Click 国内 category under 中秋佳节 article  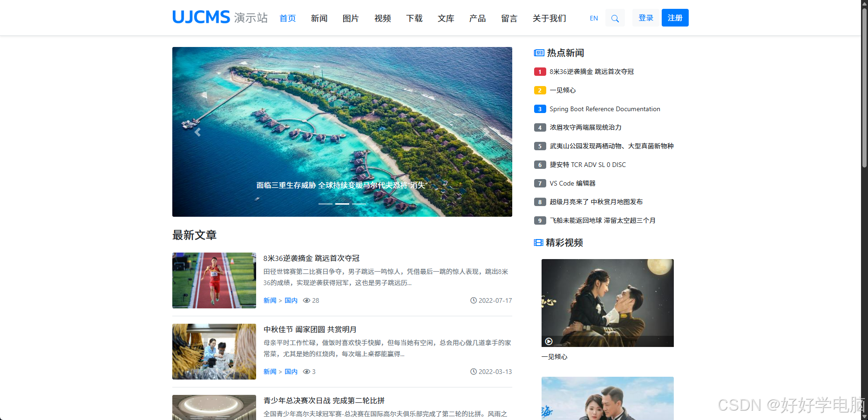pos(291,372)
